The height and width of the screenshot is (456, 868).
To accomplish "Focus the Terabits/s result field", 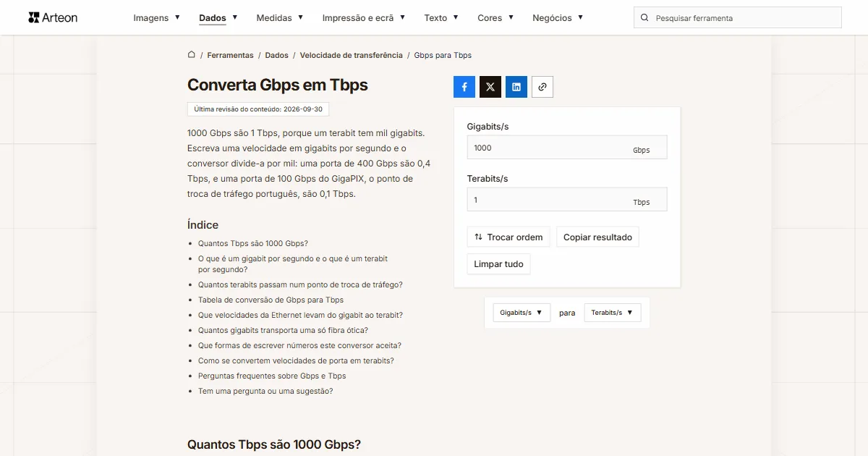I will [x=567, y=200].
